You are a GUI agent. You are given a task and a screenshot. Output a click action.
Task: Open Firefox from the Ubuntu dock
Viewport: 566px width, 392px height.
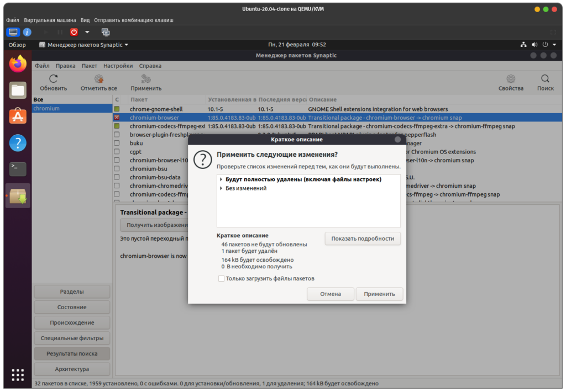click(x=18, y=64)
